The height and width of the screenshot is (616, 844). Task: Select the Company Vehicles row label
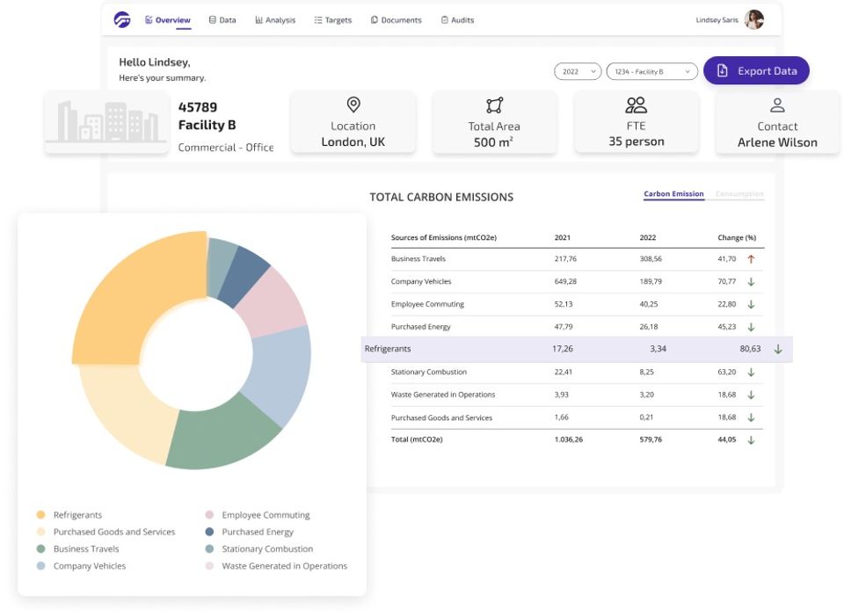click(421, 281)
